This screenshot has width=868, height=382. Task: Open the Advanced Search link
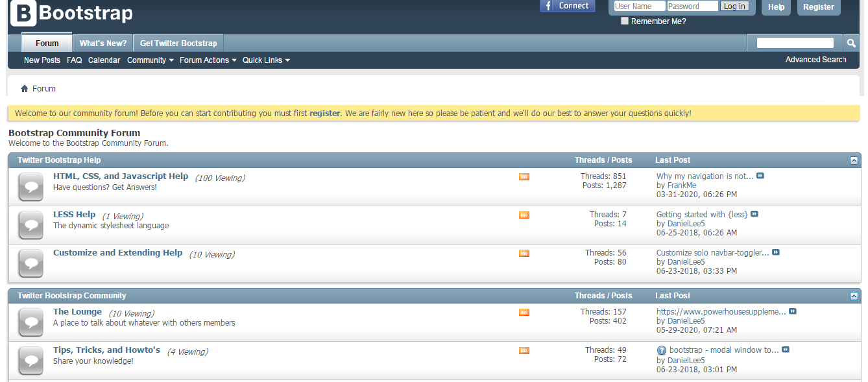[815, 59]
